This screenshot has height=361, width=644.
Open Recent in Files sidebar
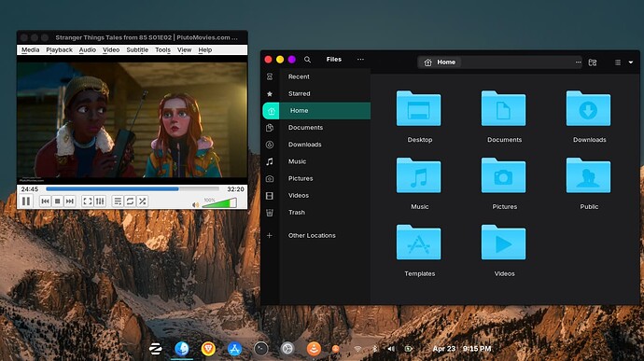point(299,76)
